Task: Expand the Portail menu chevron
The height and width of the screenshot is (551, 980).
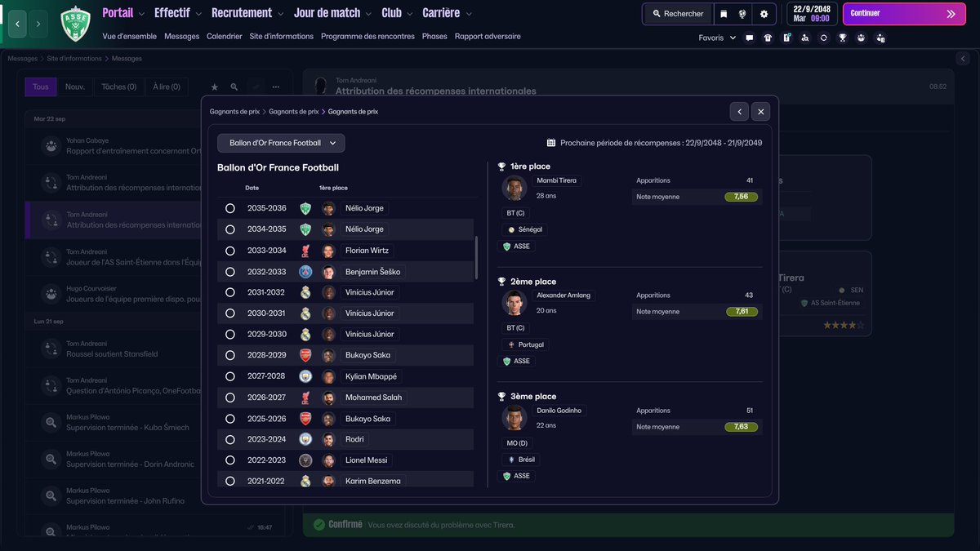Action: pyautogui.click(x=141, y=14)
